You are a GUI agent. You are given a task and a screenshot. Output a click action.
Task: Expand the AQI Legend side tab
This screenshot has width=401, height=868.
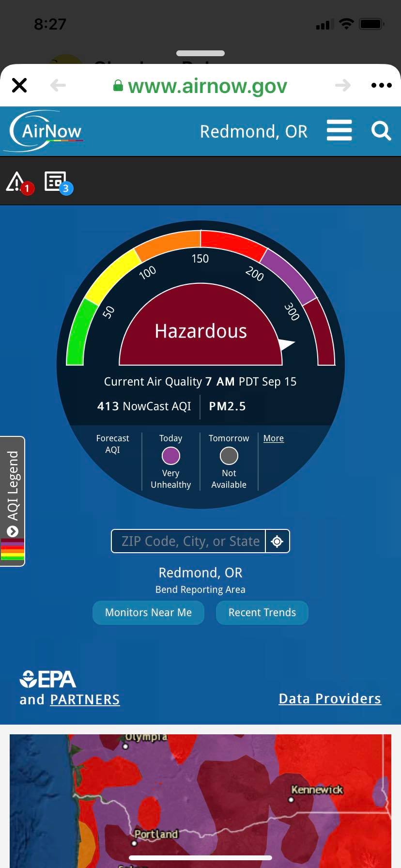(13, 501)
